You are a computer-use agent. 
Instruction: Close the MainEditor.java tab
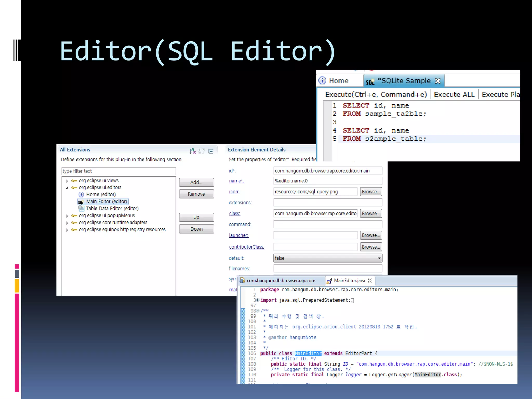tap(370, 281)
